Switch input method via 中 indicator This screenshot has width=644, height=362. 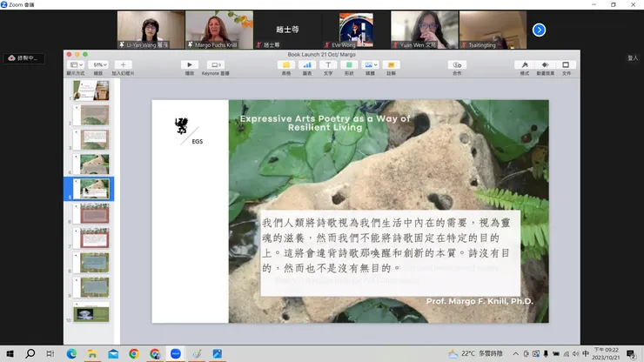click(586, 354)
